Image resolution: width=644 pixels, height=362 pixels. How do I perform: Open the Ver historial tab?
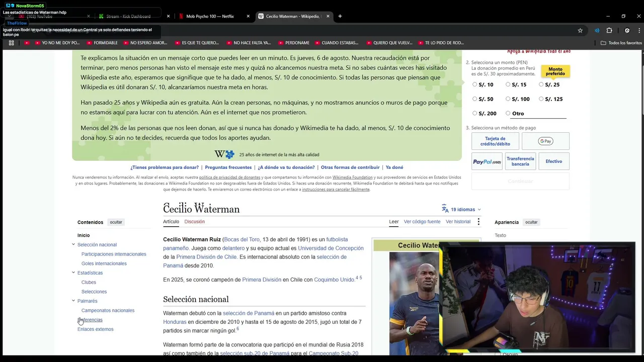[458, 222]
